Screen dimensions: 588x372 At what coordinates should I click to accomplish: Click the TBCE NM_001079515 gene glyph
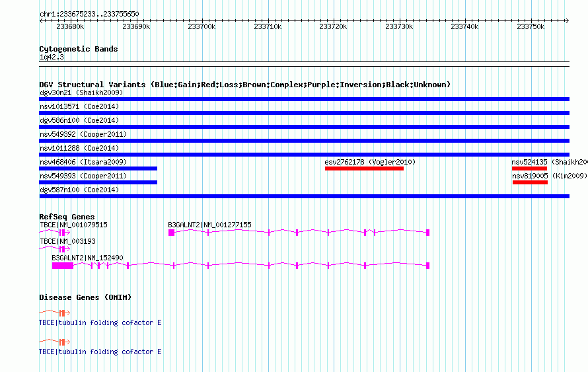(x=55, y=233)
